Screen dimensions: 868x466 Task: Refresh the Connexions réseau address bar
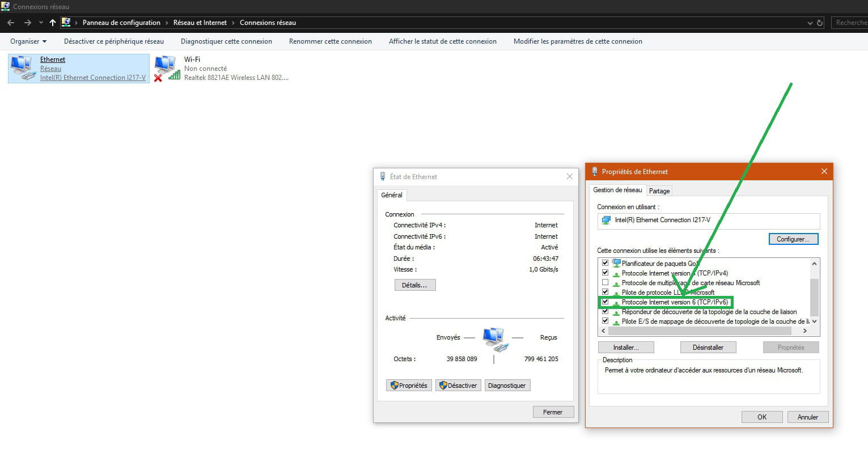(x=819, y=23)
